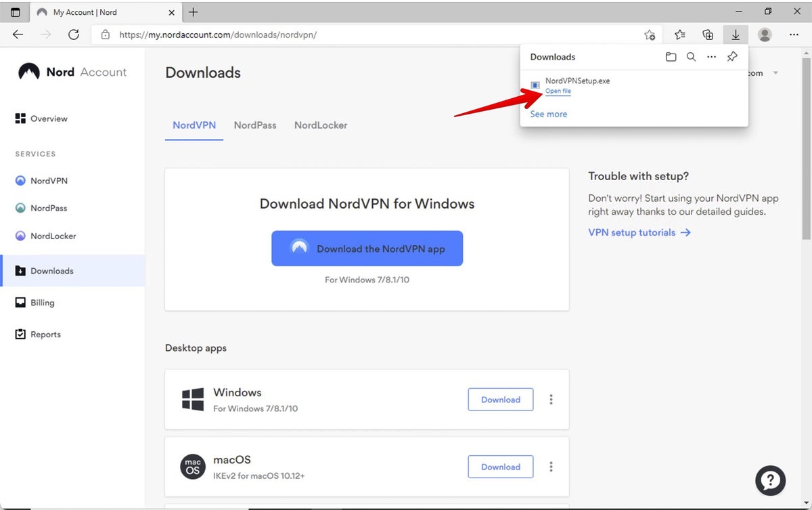This screenshot has height=510, width=812.
Task: Click 'IKEv2 for macOS 10.12+' text
Action: [259, 476]
